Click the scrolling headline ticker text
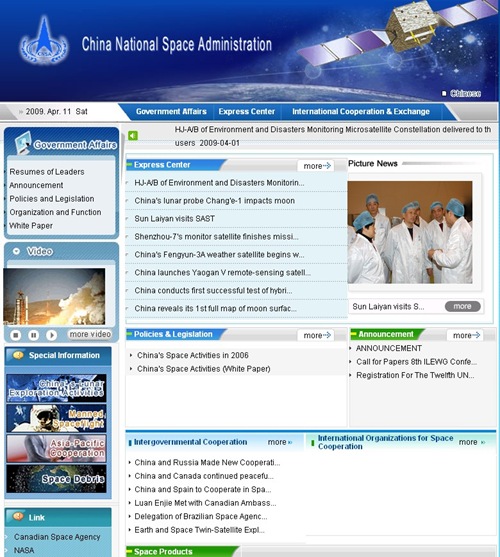 coord(333,136)
